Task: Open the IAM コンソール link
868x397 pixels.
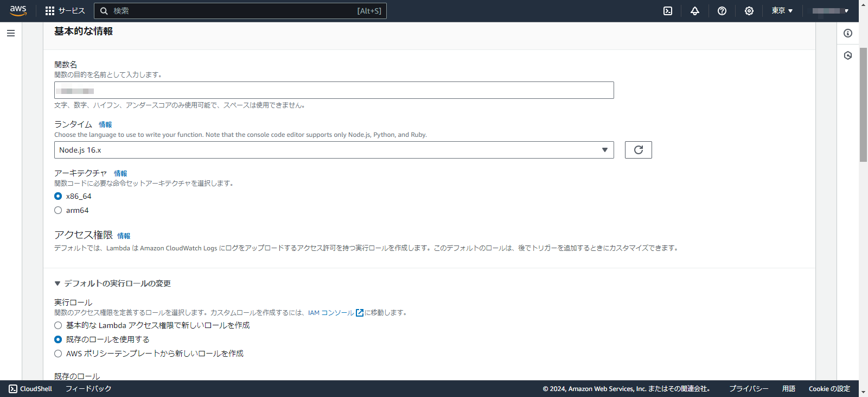Action: point(336,313)
